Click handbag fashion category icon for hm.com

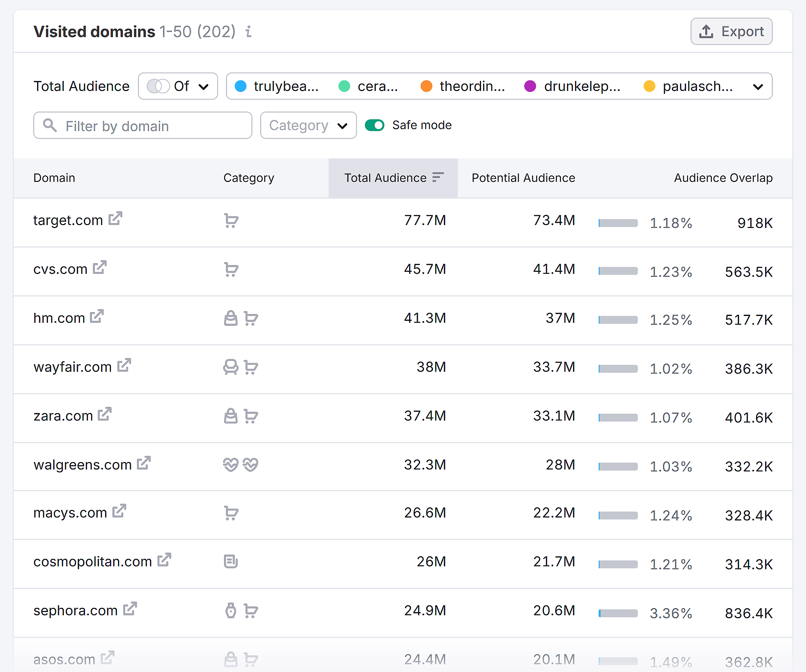click(231, 319)
